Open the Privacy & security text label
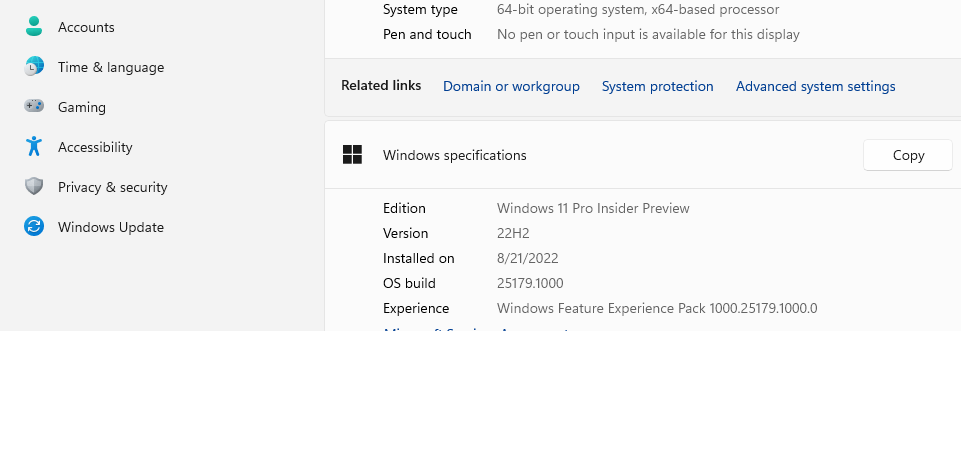 [x=112, y=187]
